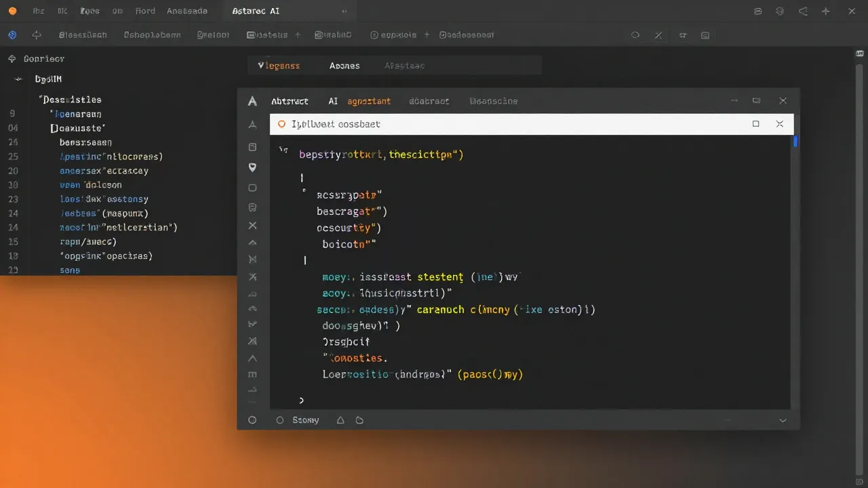Collapse the "Gopriecr" panel header expander
868x488 pixels.
[12, 59]
